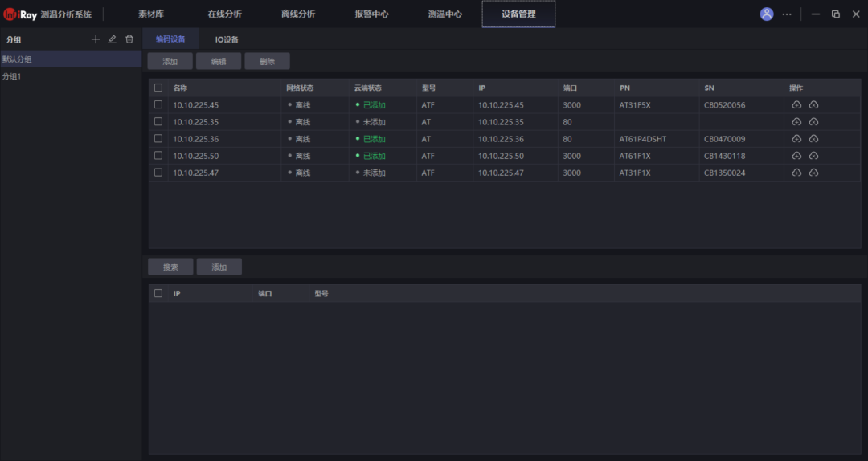Click remove-from-cloud icon for 10.10.225.50
868x461 pixels.
pyautogui.click(x=813, y=156)
